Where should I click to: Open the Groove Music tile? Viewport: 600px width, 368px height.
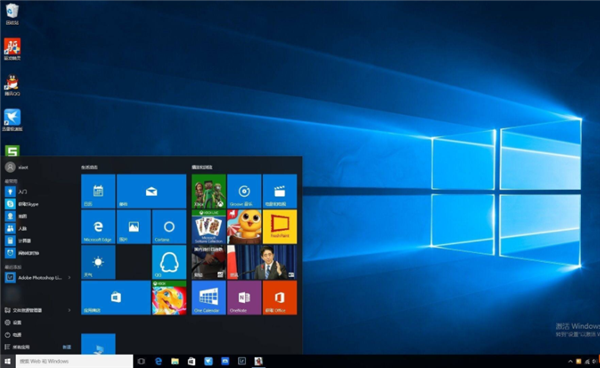(244, 191)
